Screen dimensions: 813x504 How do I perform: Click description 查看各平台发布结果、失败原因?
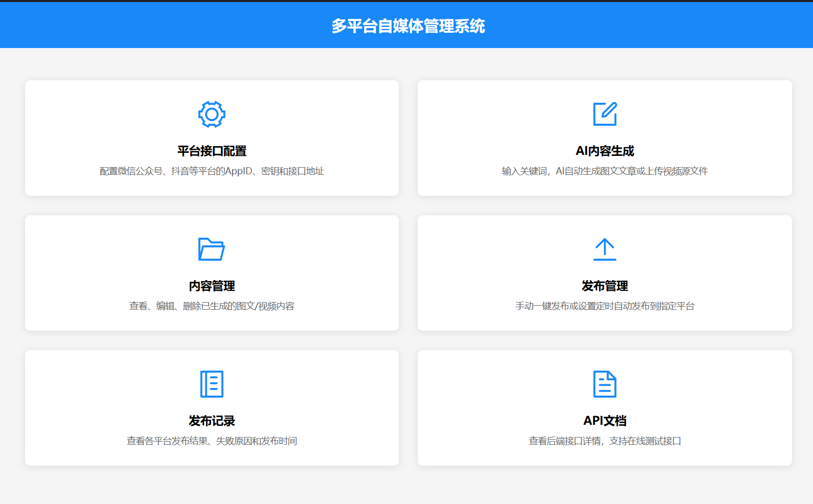[x=212, y=441]
